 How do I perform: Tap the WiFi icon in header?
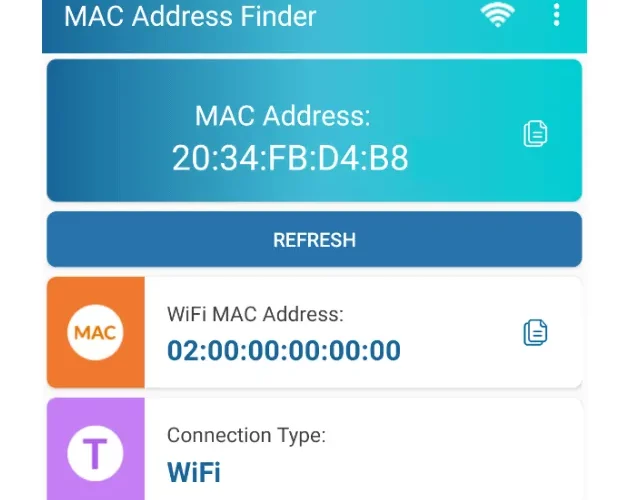pyautogui.click(x=497, y=16)
